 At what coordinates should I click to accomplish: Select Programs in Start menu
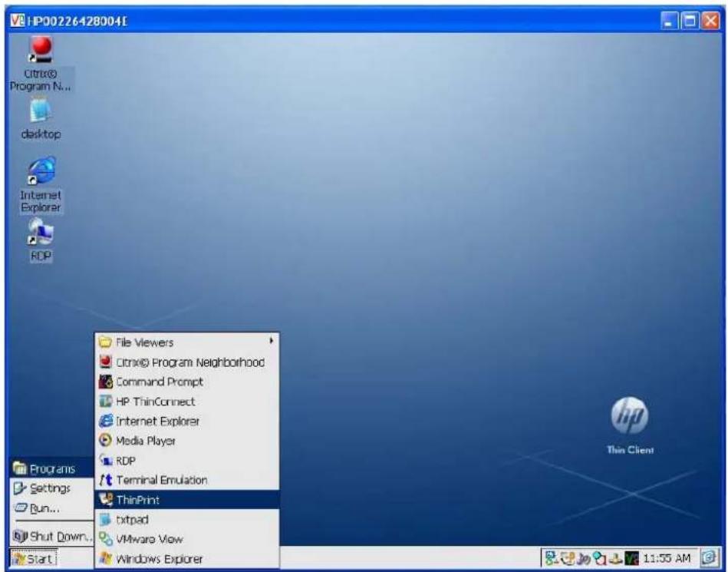pos(52,468)
